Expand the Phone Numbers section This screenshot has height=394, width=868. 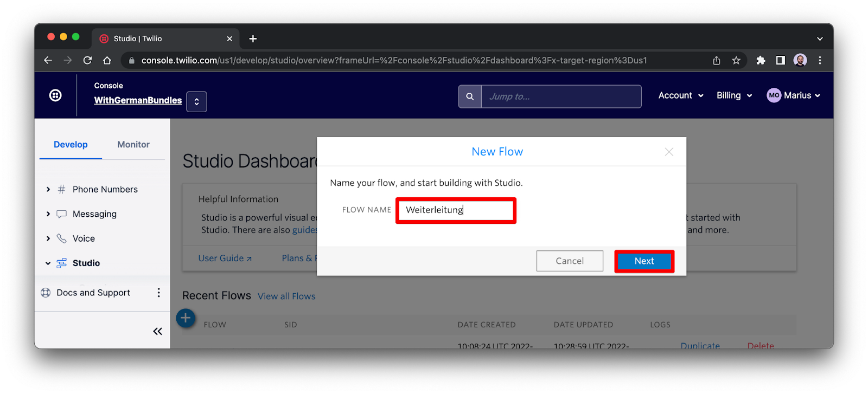click(x=48, y=189)
